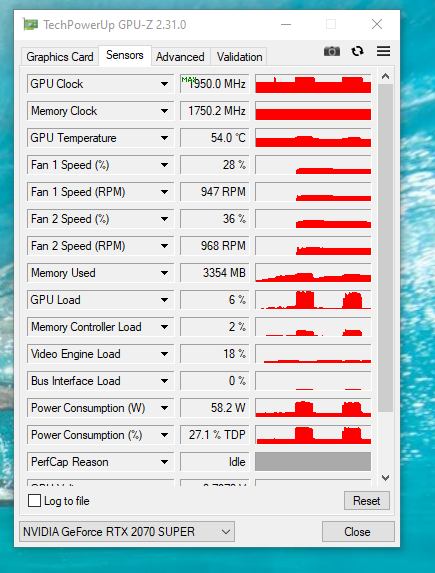
Task: Take a screenshot using the camera icon
Action: click(332, 51)
